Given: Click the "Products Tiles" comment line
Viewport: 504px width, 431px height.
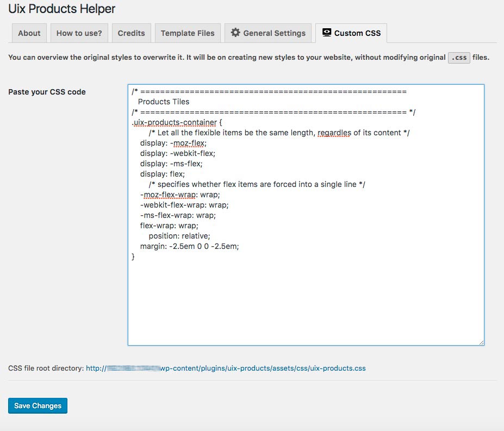Looking at the screenshot, I should point(164,102).
